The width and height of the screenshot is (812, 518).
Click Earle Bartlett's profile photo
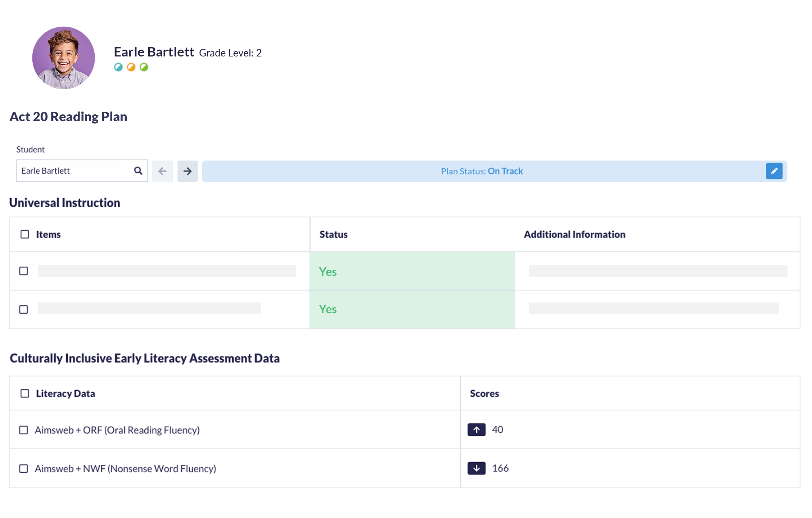[x=64, y=58]
